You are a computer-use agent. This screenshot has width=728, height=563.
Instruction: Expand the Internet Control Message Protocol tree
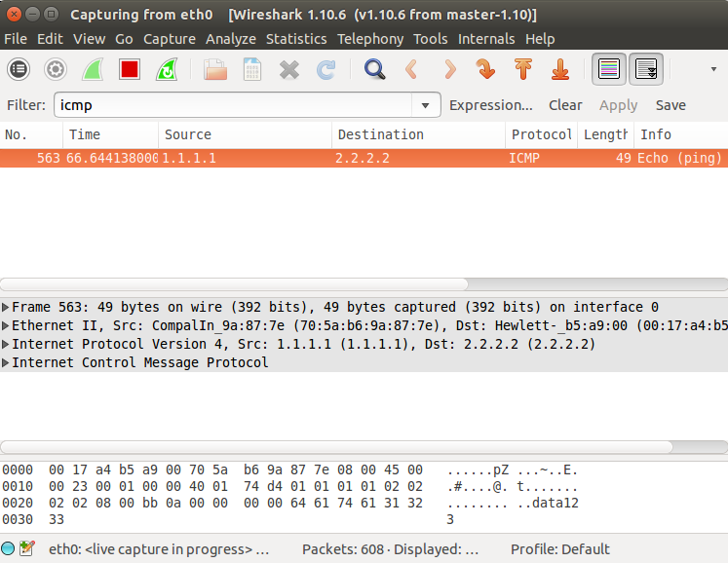click(7, 362)
